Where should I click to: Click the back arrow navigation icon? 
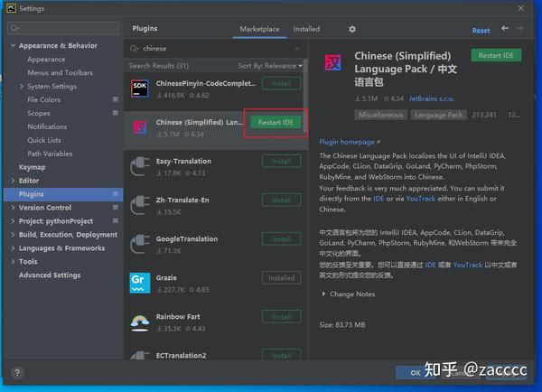pyautogui.click(x=505, y=28)
